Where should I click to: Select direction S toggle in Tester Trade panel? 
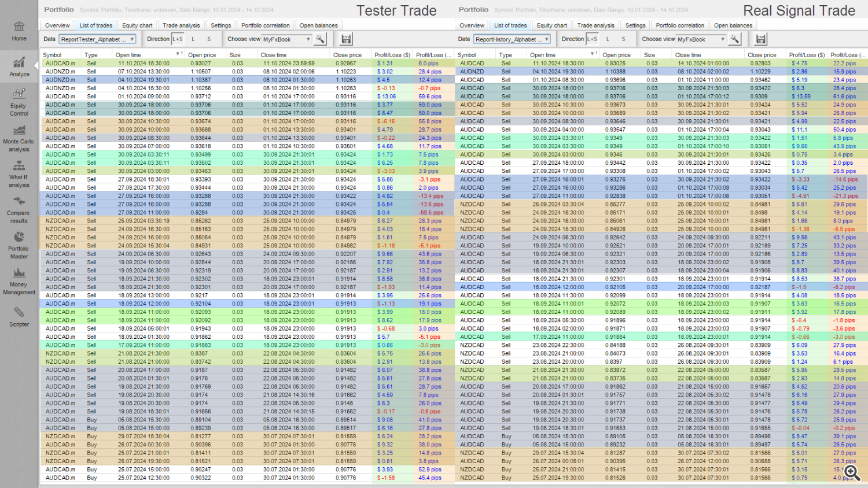click(209, 39)
